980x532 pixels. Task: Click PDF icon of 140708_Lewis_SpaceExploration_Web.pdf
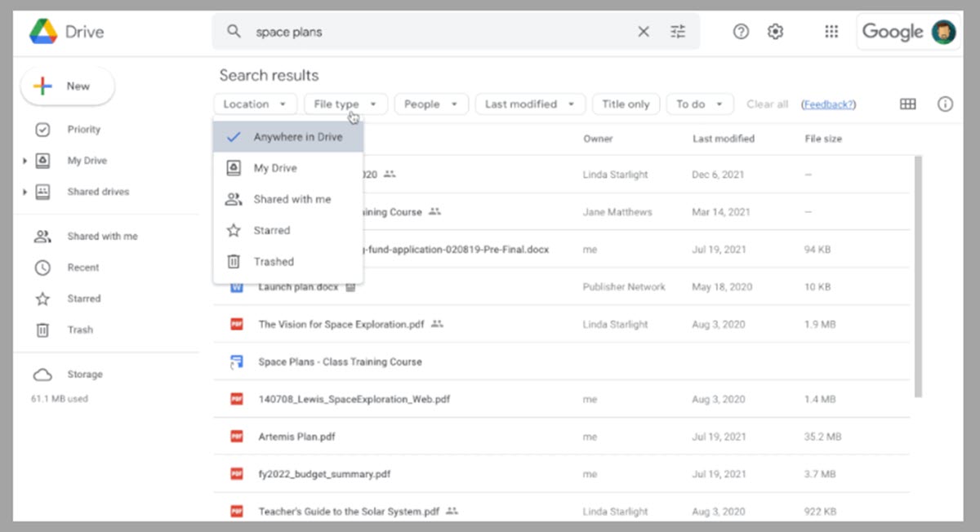[237, 399]
